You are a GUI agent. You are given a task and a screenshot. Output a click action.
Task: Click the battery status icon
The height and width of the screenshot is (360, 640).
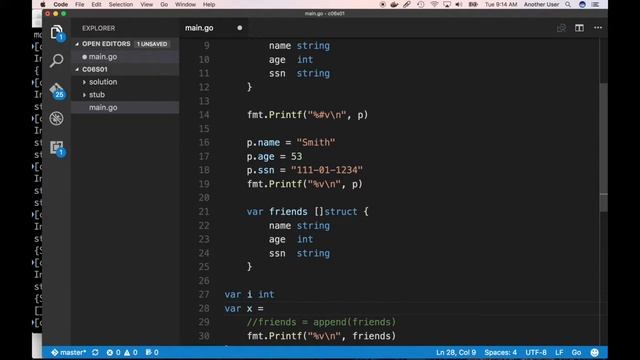pos(473,4)
